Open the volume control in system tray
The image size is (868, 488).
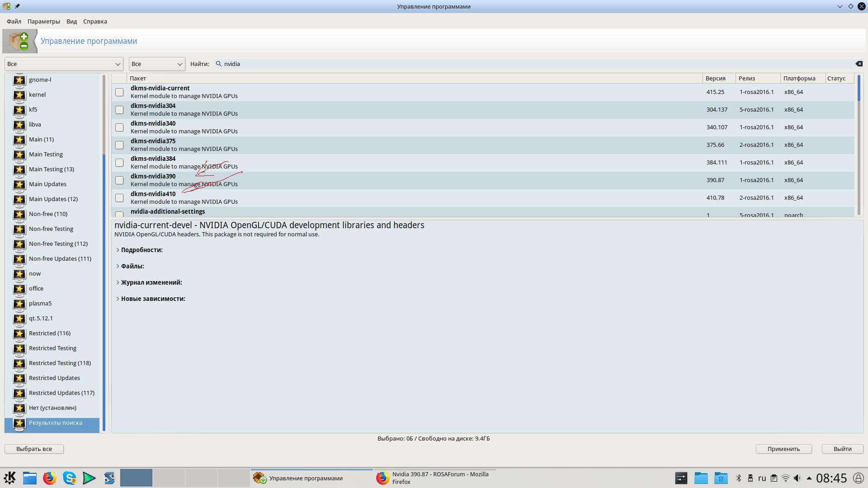[797, 478]
